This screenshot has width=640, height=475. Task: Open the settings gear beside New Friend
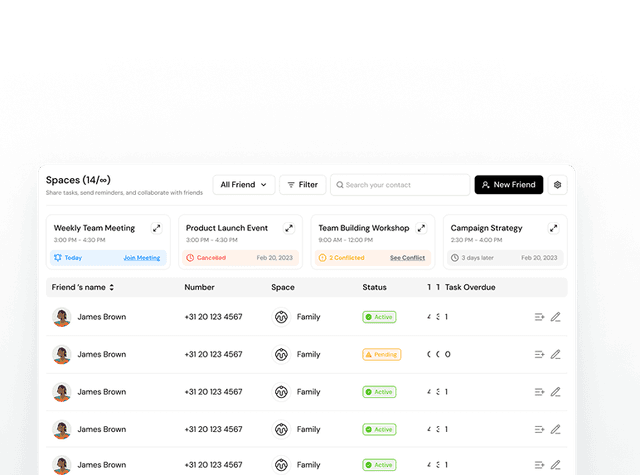click(x=557, y=185)
